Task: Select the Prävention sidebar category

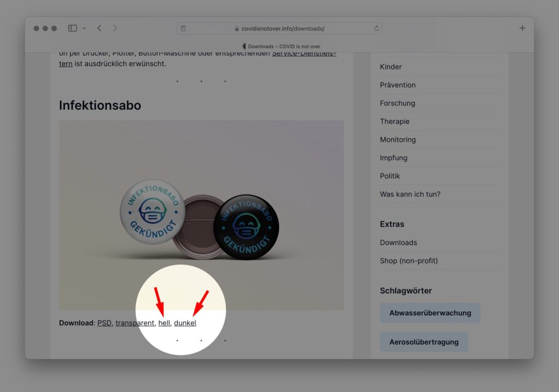Action: point(398,85)
